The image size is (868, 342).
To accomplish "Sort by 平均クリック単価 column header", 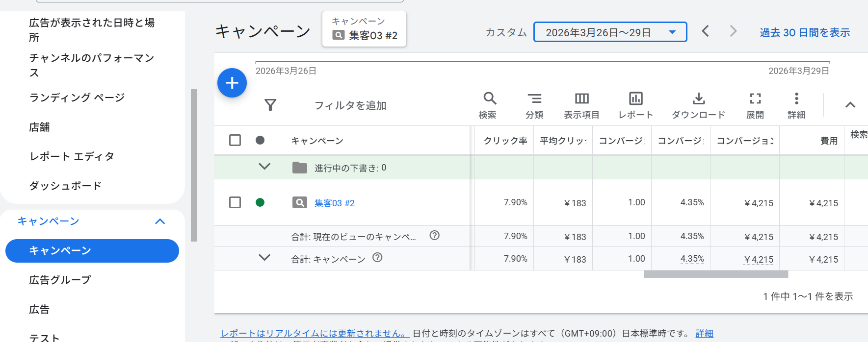I will (x=563, y=141).
